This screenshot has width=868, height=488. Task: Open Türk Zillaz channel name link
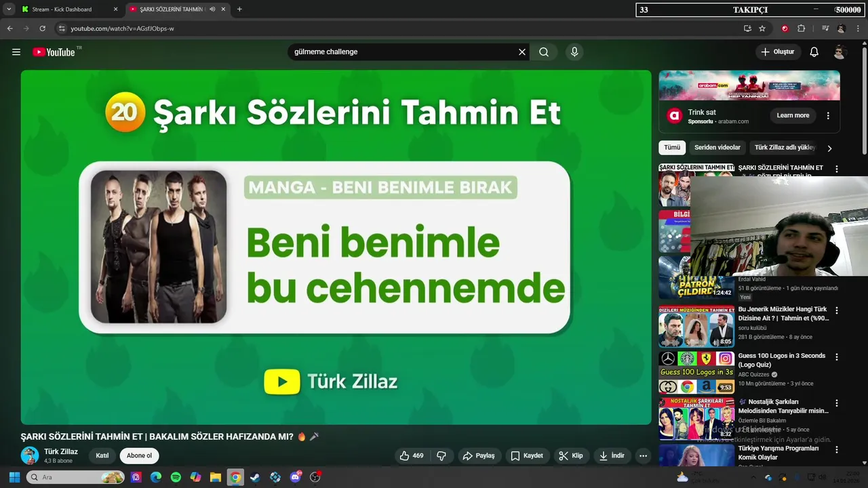pos(61,452)
